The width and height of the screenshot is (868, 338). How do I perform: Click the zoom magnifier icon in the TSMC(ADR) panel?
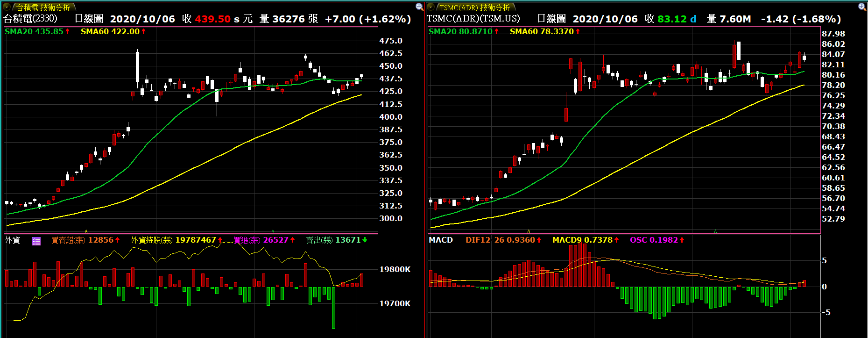point(862,7)
